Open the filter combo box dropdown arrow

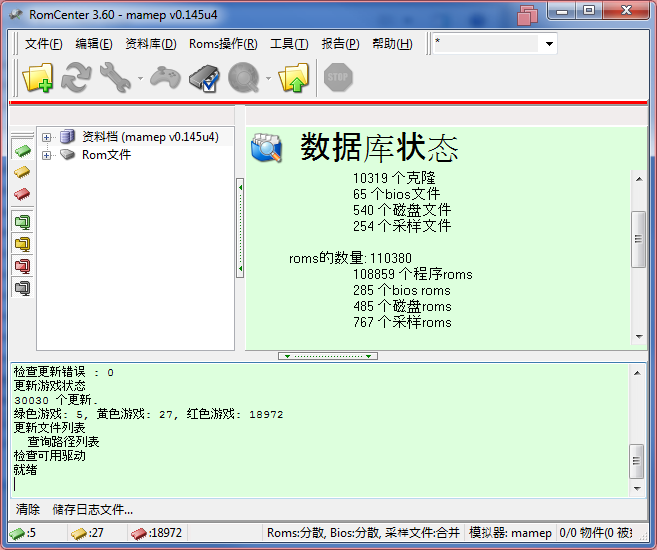[x=549, y=44]
